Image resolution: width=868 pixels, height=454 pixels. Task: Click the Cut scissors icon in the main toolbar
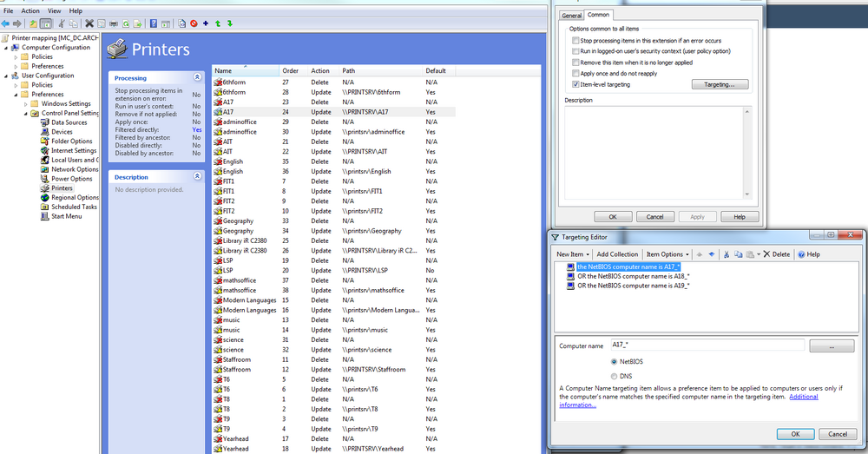[62, 23]
